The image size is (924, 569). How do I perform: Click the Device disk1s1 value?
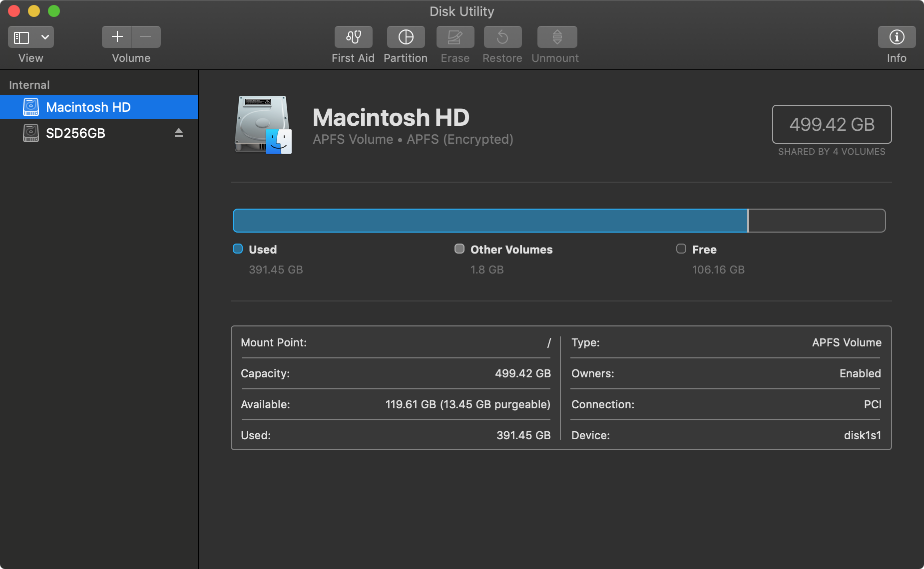[863, 435]
